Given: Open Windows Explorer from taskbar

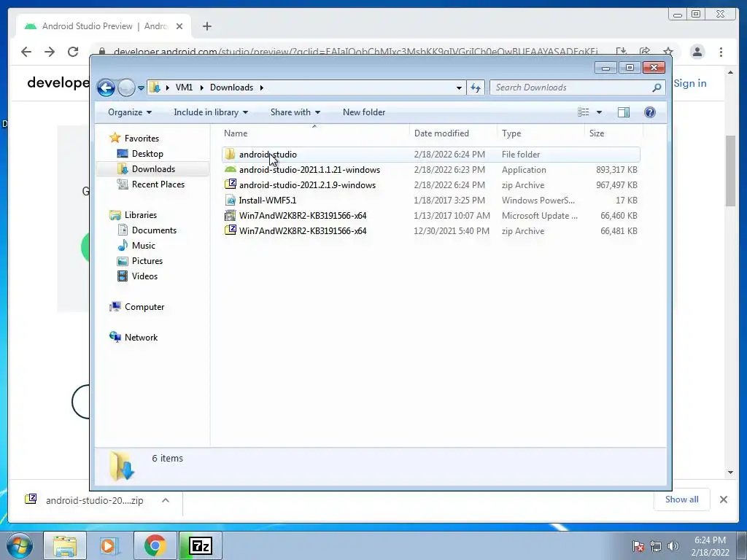Looking at the screenshot, I should click(65, 545).
